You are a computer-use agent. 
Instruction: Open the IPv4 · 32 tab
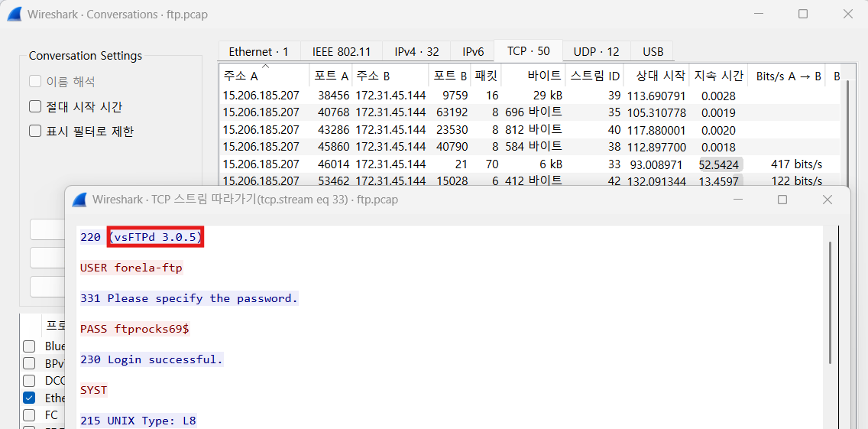point(416,51)
